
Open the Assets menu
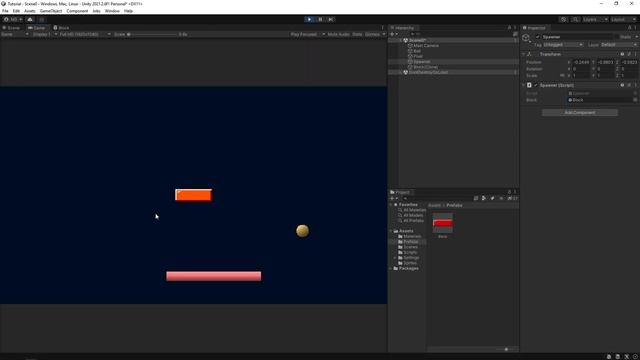pos(29,11)
